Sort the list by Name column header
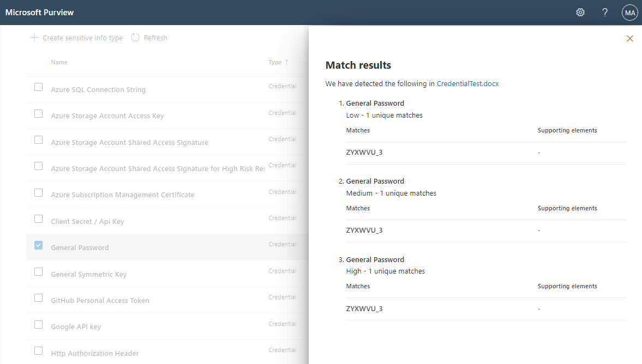The height and width of the screenshot is (364, 642). pos(59,62)
